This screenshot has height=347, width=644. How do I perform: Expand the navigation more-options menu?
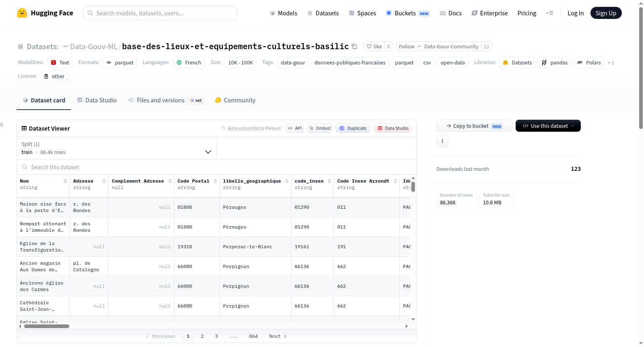(549, 13)
